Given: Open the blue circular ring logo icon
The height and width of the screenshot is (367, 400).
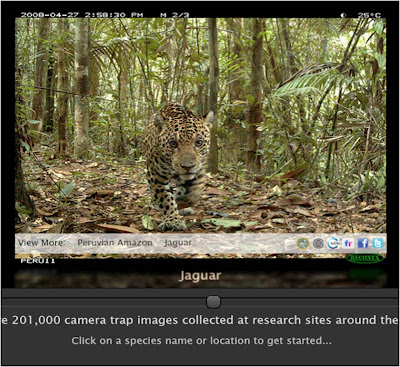Looking at the screenshot, I should pyautogui.click(x=333, y=244).
